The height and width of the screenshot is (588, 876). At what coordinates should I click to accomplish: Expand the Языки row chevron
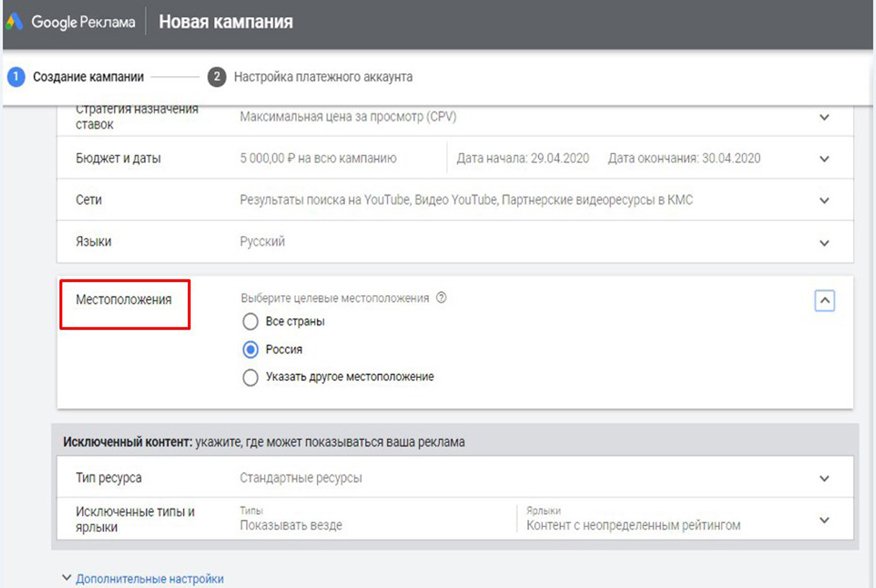(824, 243)
